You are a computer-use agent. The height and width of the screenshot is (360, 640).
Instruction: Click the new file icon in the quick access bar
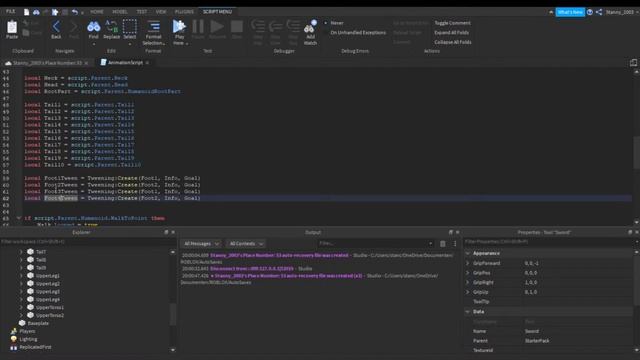click(27, 12)
